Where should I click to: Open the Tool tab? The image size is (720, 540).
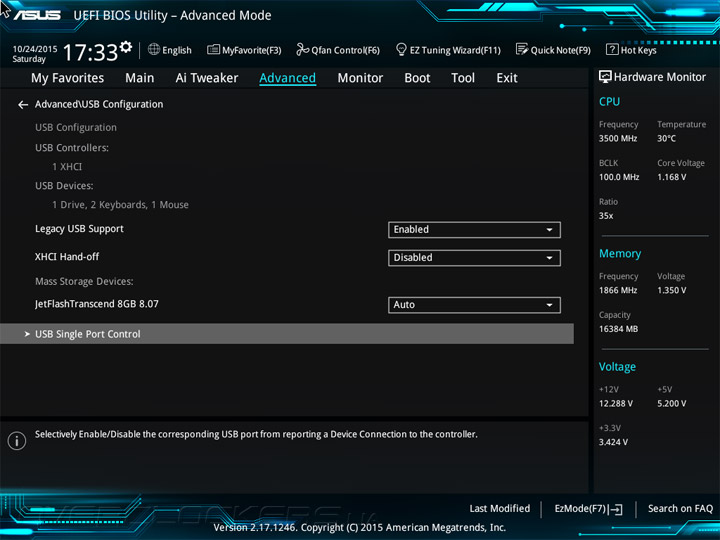(x=463, y=78)
